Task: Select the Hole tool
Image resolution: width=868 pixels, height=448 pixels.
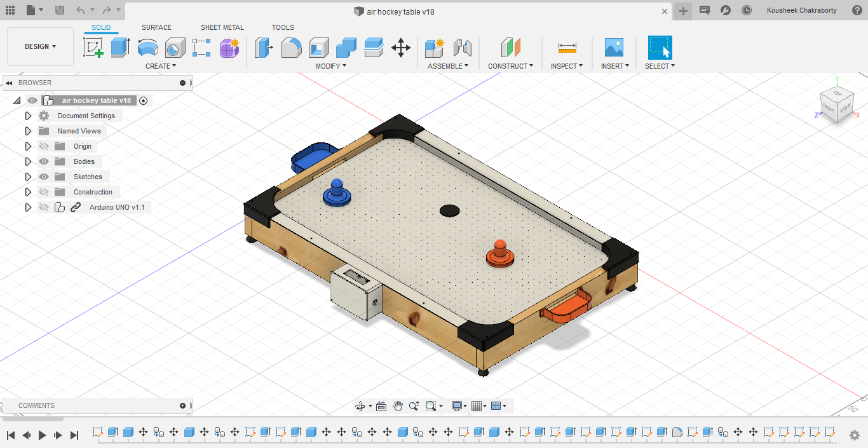Action: point(175,48)
